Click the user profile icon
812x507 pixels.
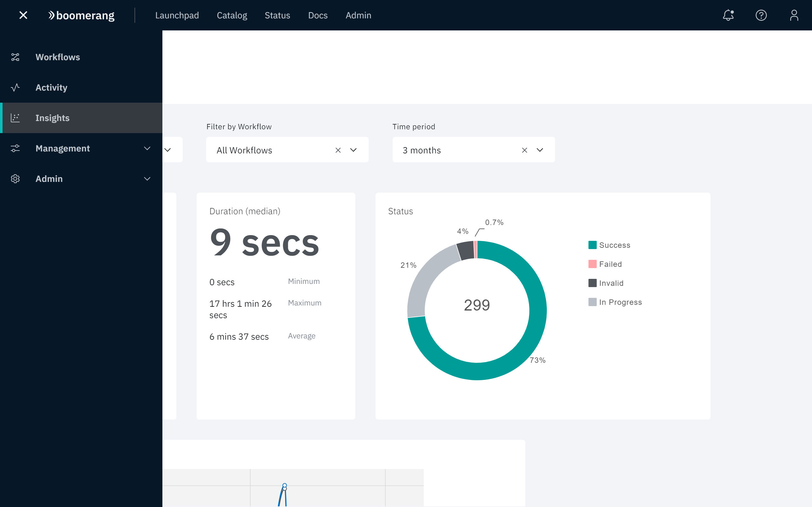click(x=793, y=15)
